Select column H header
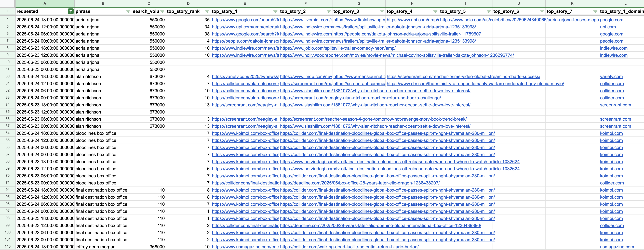644x250 pixels. point(412,4)
